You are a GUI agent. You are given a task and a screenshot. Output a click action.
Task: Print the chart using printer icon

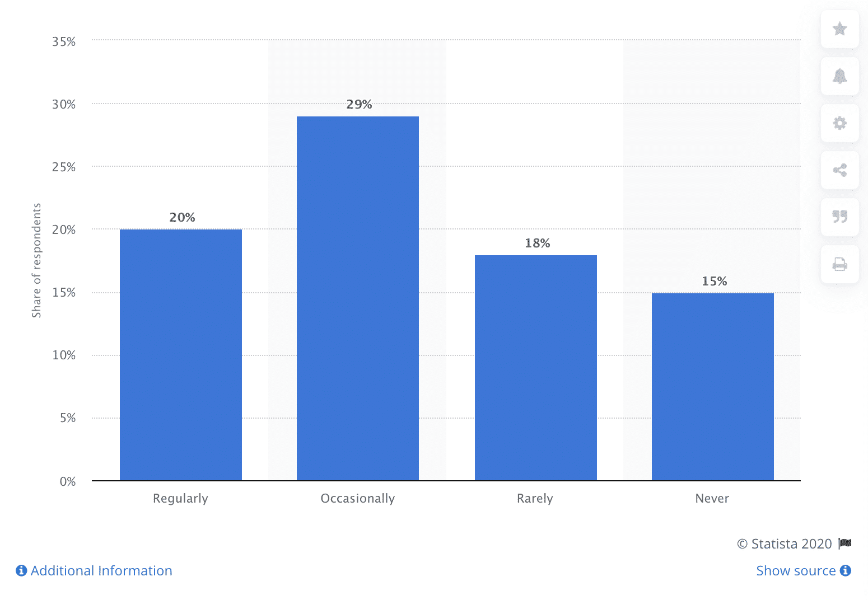click(839, 264)
